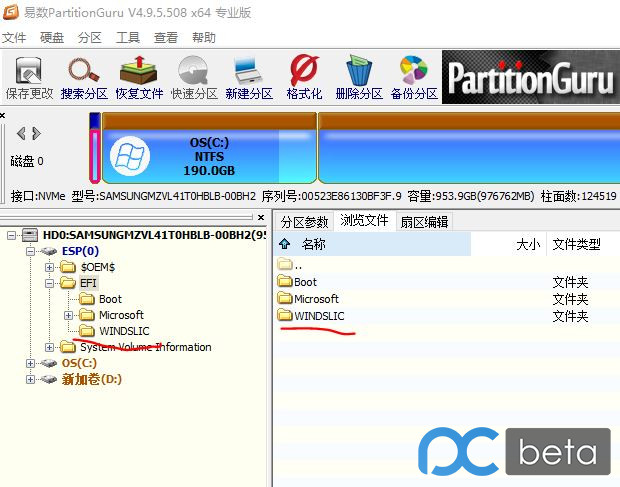The image size is (620, 487).
Task: Select OS(C:) in the tree
Action: pos(79,363)
